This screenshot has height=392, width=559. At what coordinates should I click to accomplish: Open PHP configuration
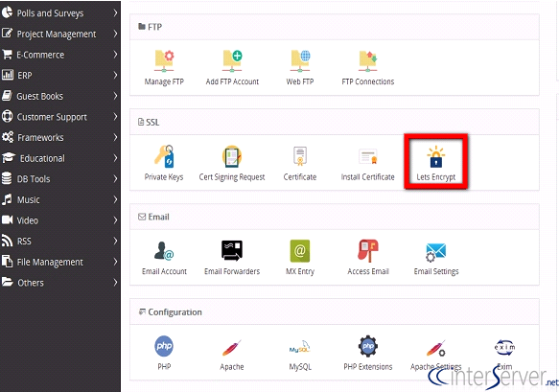click(x=164, y=346)
